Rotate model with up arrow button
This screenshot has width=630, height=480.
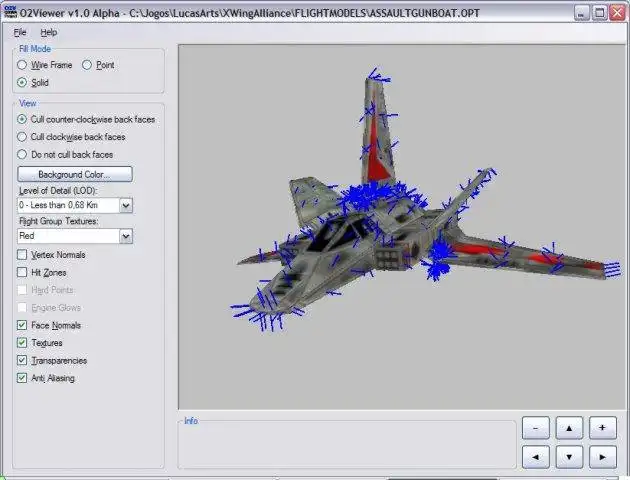569,428
